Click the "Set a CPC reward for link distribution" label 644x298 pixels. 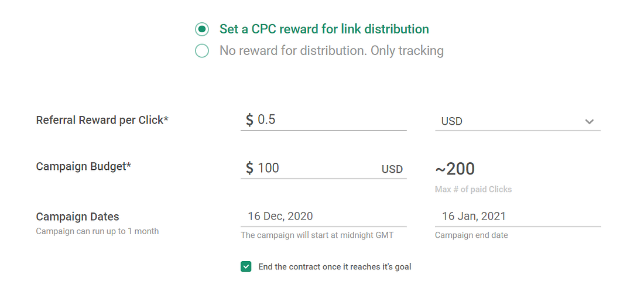[x=324, y=29]
